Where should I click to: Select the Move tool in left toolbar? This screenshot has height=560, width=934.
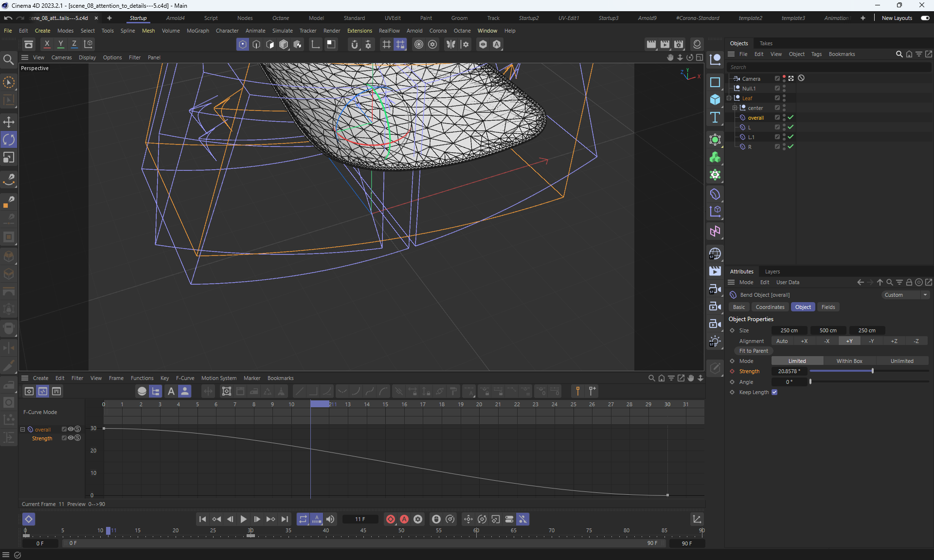click(9, 122)
